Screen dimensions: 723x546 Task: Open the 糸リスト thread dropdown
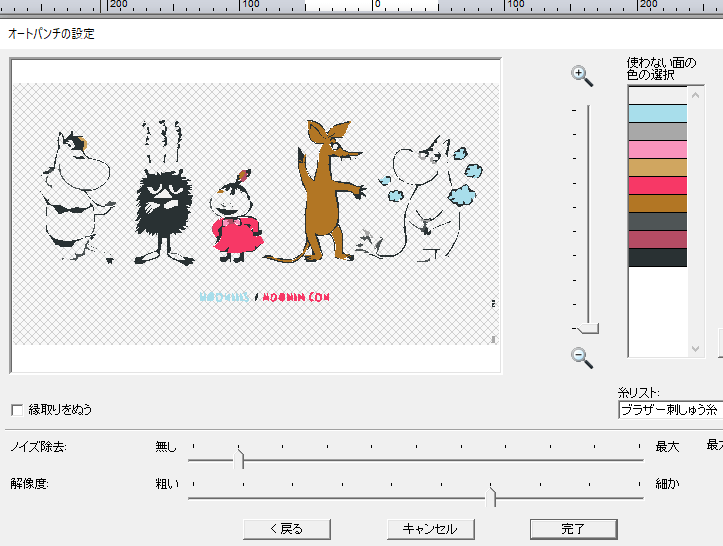(x=670, y=409)
